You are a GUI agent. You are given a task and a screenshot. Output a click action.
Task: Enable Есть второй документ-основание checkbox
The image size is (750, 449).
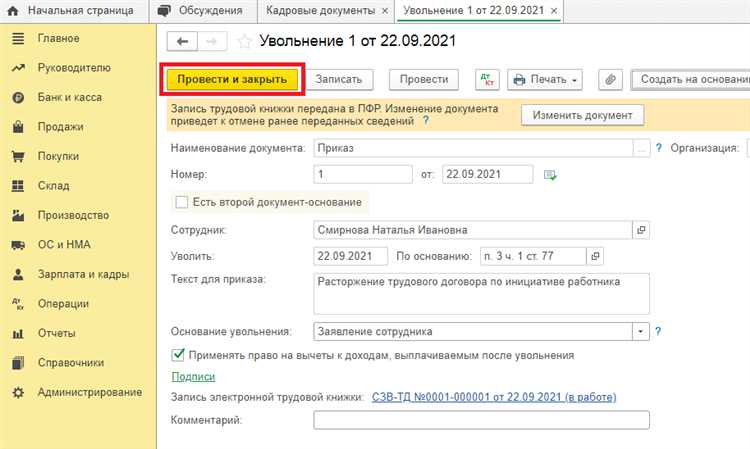182,202
